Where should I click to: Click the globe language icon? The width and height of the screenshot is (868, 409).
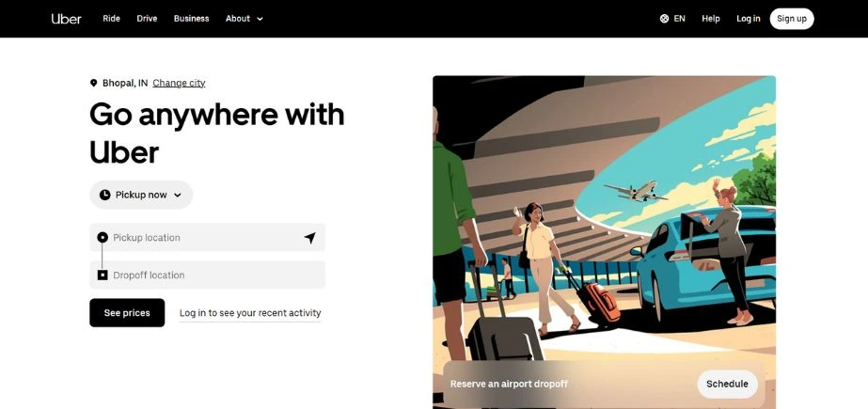pyautogui.click(x=664, y=19)
